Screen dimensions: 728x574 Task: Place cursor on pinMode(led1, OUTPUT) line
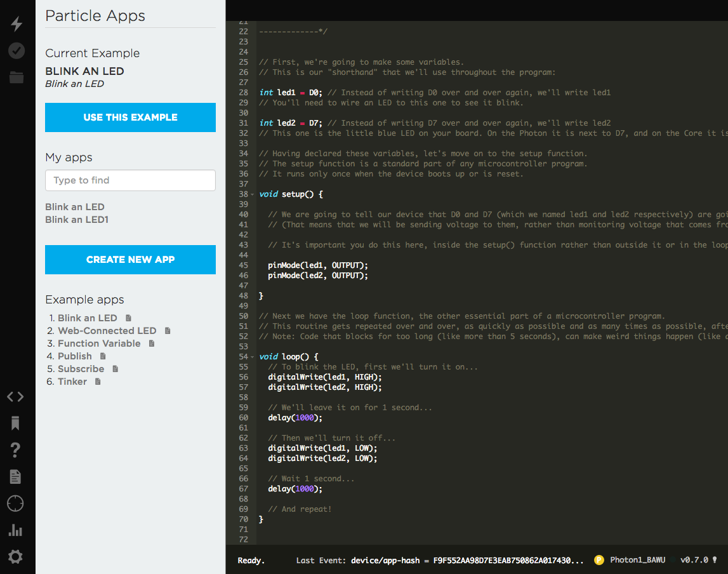(317, 265)
